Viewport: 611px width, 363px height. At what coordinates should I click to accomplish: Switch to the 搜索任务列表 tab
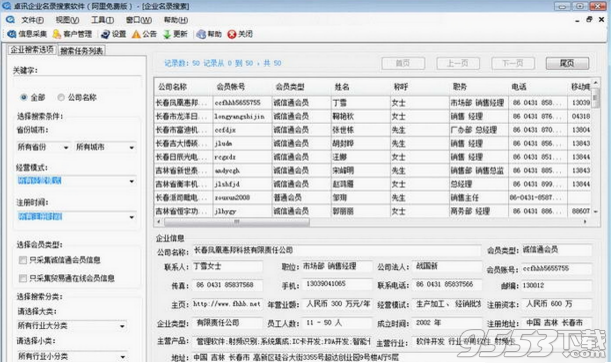click(x=81, y=51)
